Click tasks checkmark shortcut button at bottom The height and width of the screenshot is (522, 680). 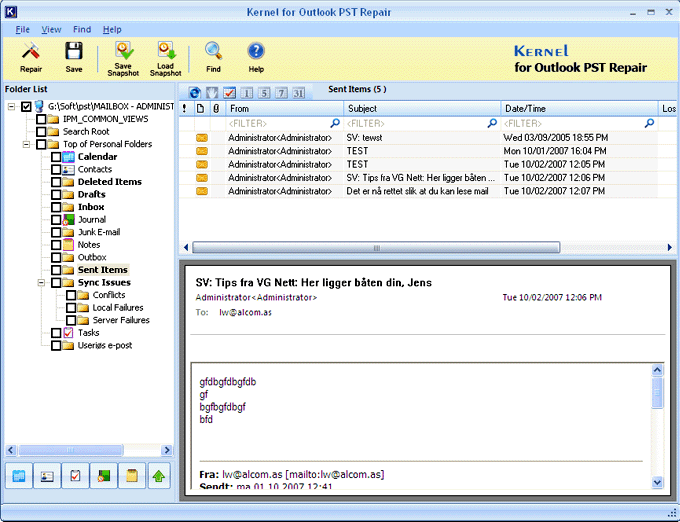click(x=75, y=476)
